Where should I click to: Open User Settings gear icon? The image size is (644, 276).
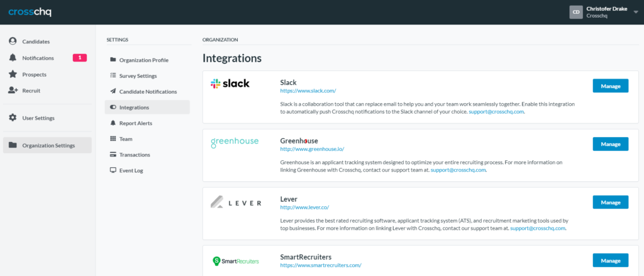pyautogui.click(x=13, y=118)
